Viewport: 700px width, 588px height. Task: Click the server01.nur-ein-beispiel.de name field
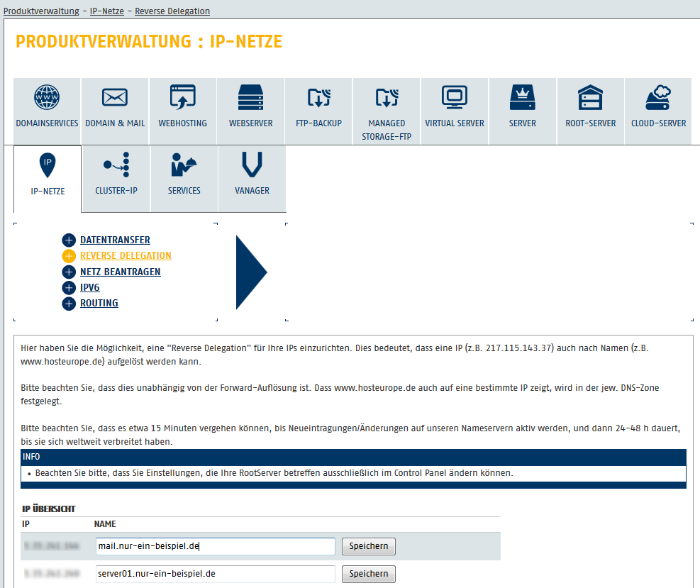[x=215, y=574]
